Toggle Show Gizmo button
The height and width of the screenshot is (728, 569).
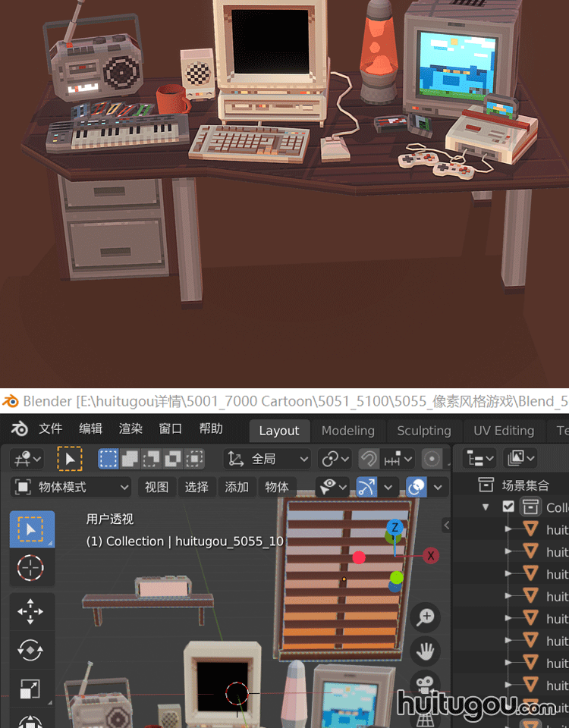[366, 487]
